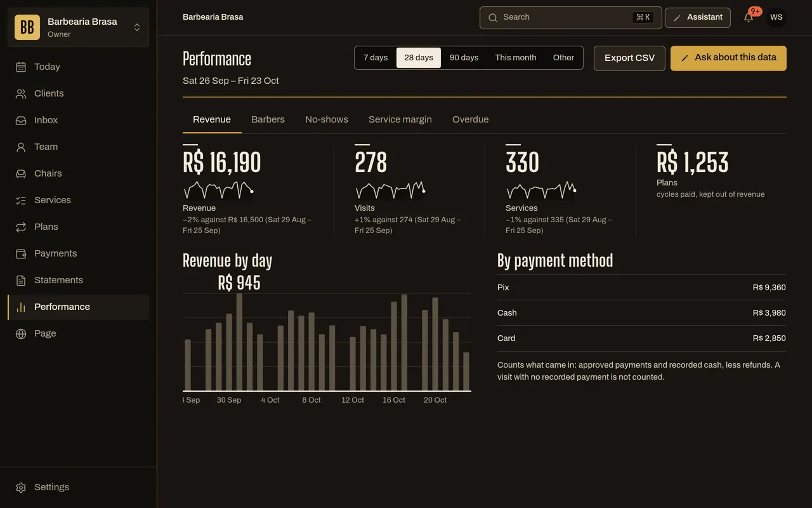Click the Statements document icon
The width and height of the screenshot is (812, 508).
tap(21, 280)
